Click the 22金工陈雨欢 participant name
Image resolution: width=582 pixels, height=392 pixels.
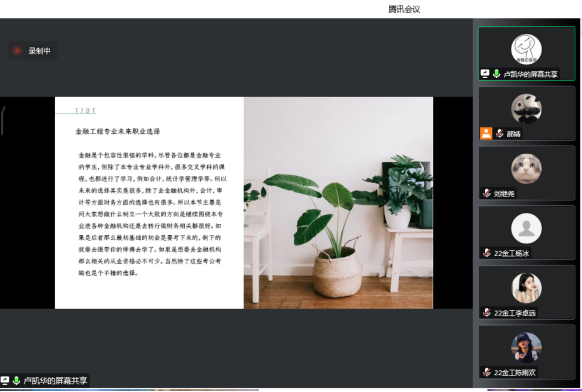click(514, 372)
